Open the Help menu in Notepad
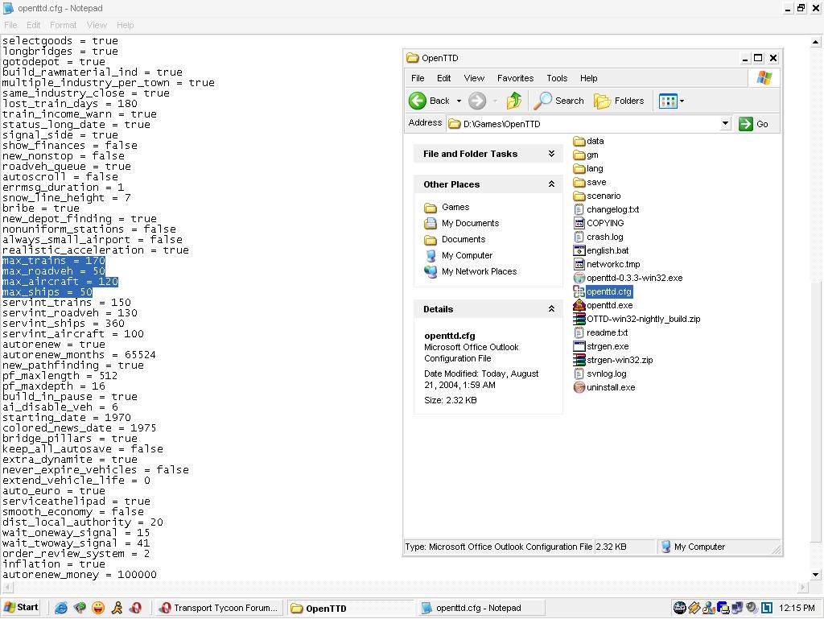Screen dimensions: 824x644 coord(125,25)
